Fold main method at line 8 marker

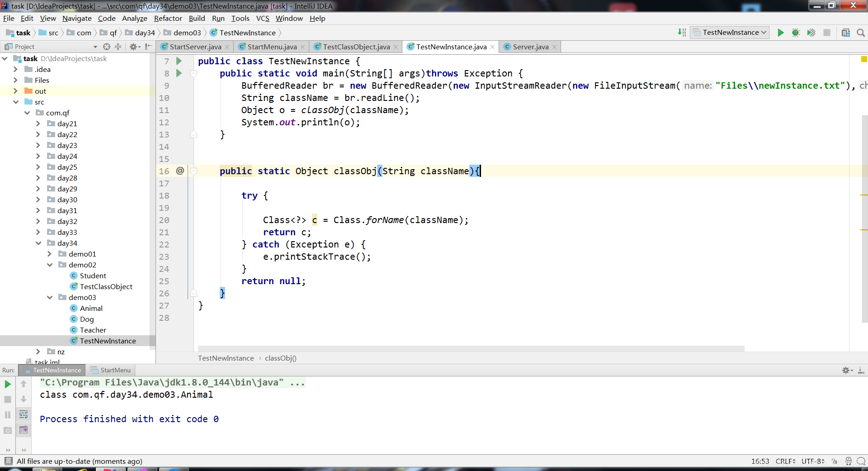(194, 73)
